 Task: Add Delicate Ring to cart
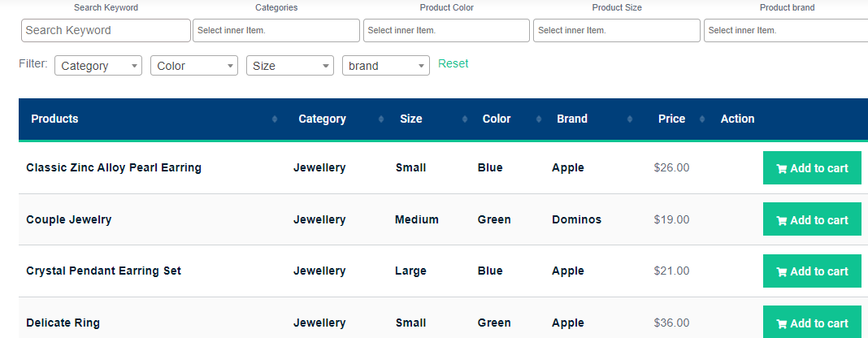click(812, 322)
